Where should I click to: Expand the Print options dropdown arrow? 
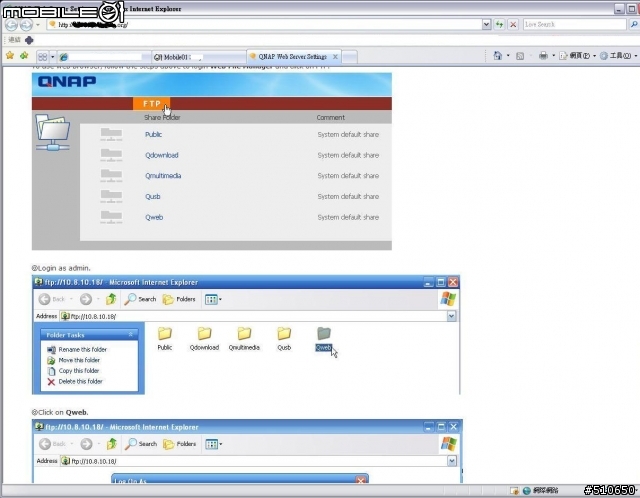coord(553,56)
